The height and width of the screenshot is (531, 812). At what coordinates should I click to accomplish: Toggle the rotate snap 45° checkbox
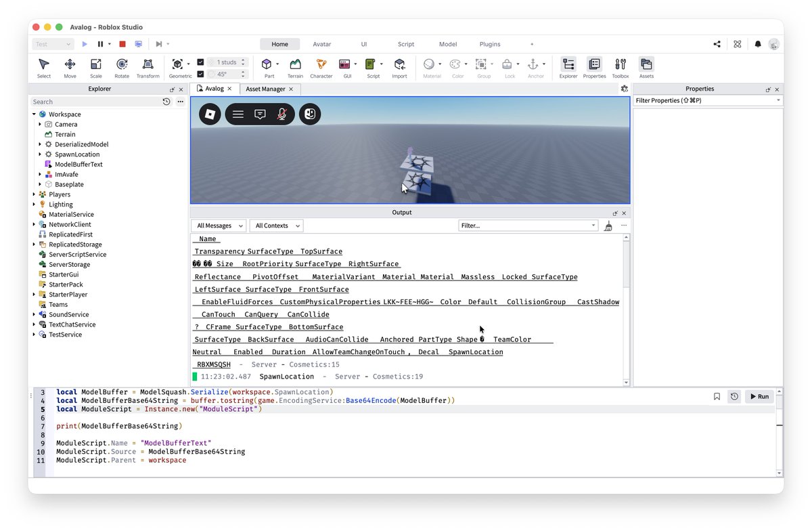point(200,74)
